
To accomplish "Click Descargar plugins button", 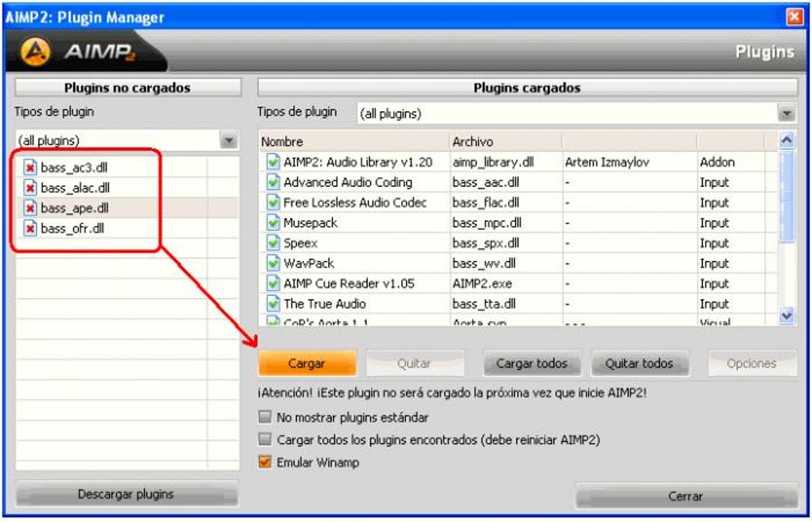I will pos(127,494).
